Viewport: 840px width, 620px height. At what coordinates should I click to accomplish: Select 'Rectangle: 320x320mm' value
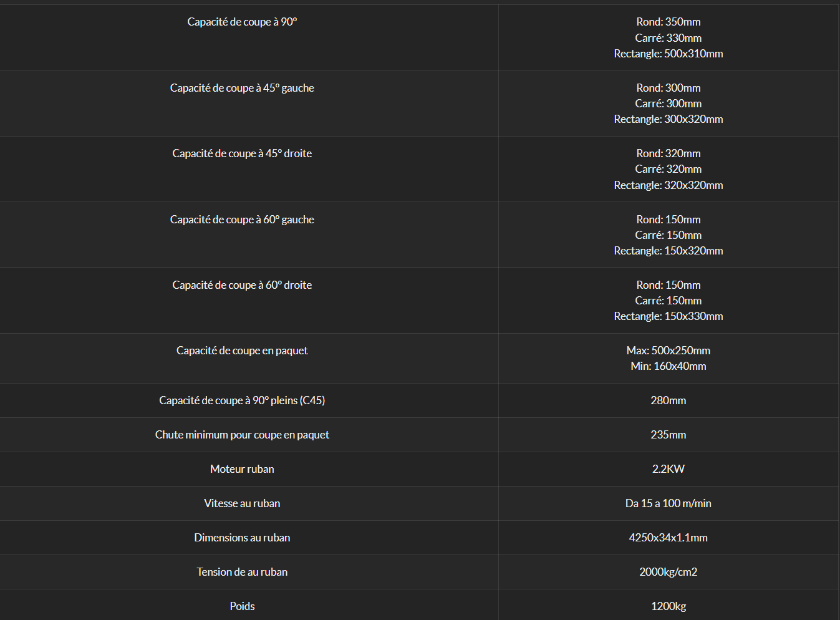669,185
